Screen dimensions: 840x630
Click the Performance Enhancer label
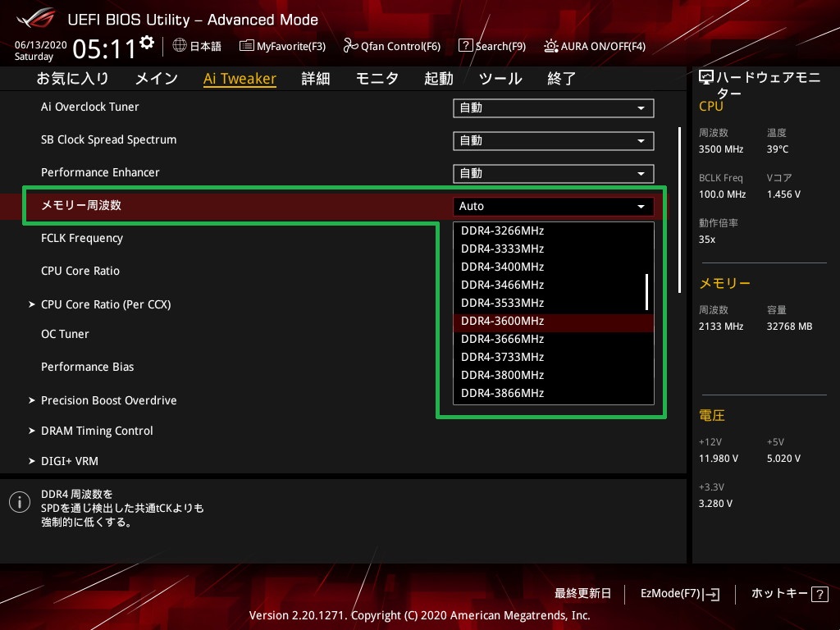(100, 172)
